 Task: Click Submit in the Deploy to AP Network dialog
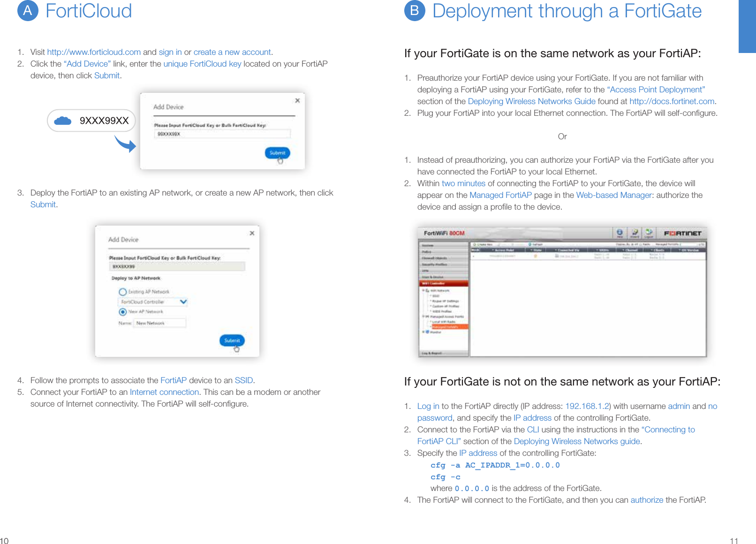[232, 340]
